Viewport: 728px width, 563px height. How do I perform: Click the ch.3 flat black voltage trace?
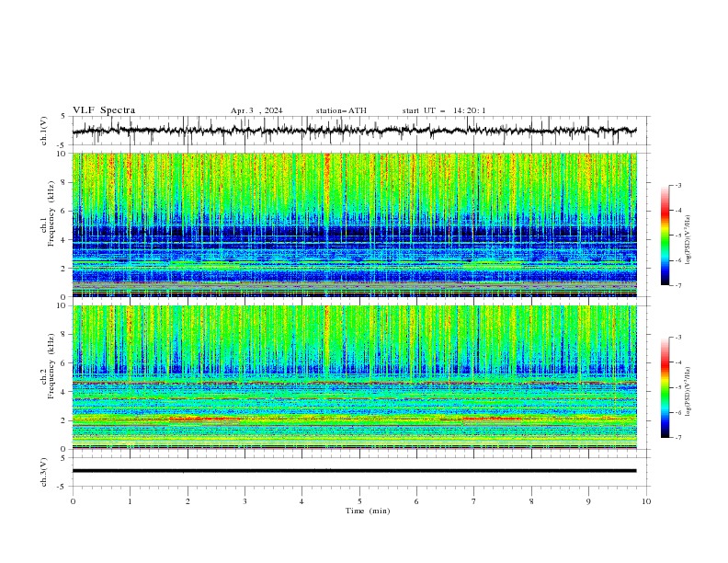(x=354, y=471)
